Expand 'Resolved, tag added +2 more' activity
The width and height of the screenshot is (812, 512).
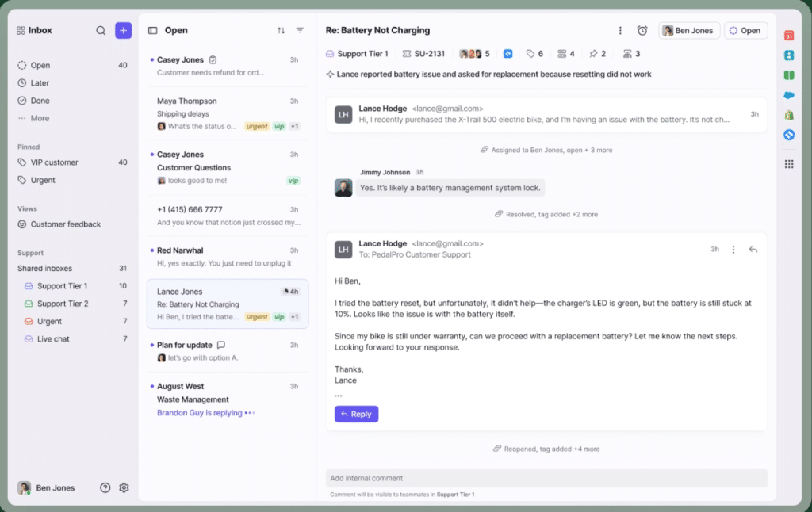pos(546,214)
